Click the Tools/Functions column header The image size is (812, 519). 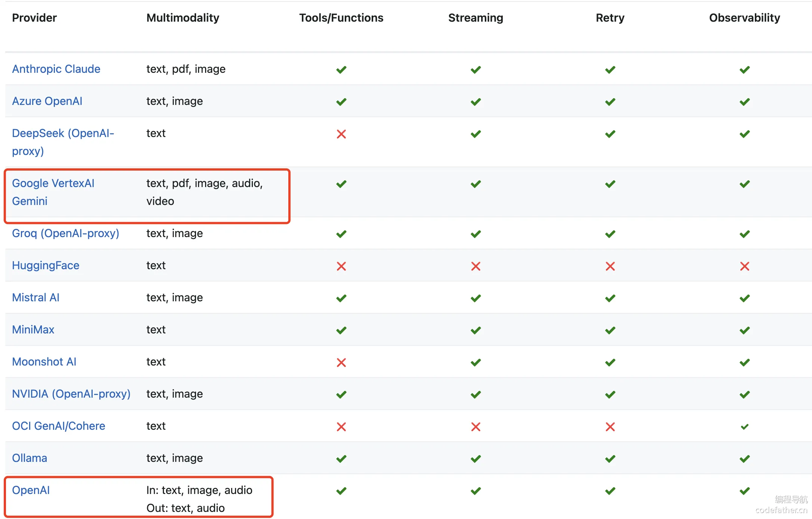[x=341, y=18]
